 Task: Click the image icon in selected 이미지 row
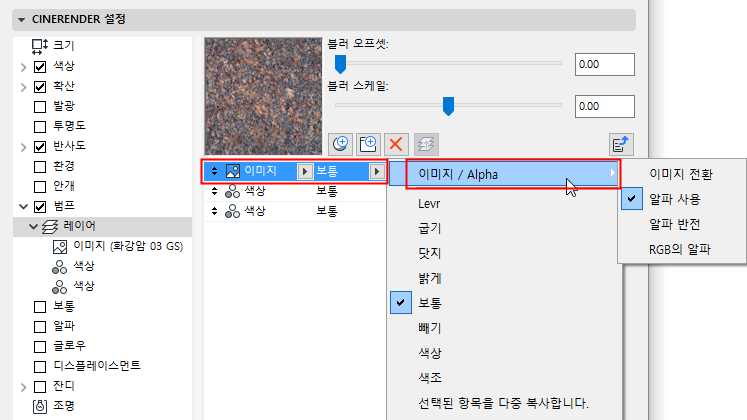click(x=233, y=171)
